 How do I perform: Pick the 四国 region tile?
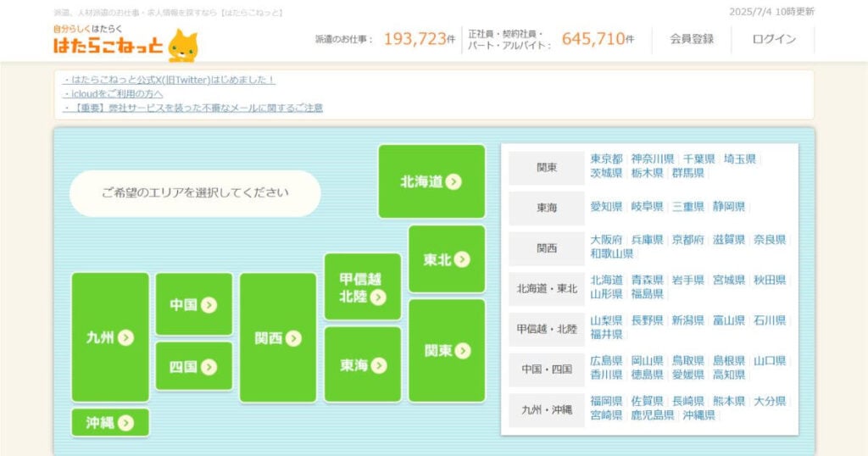coord(194,366)
